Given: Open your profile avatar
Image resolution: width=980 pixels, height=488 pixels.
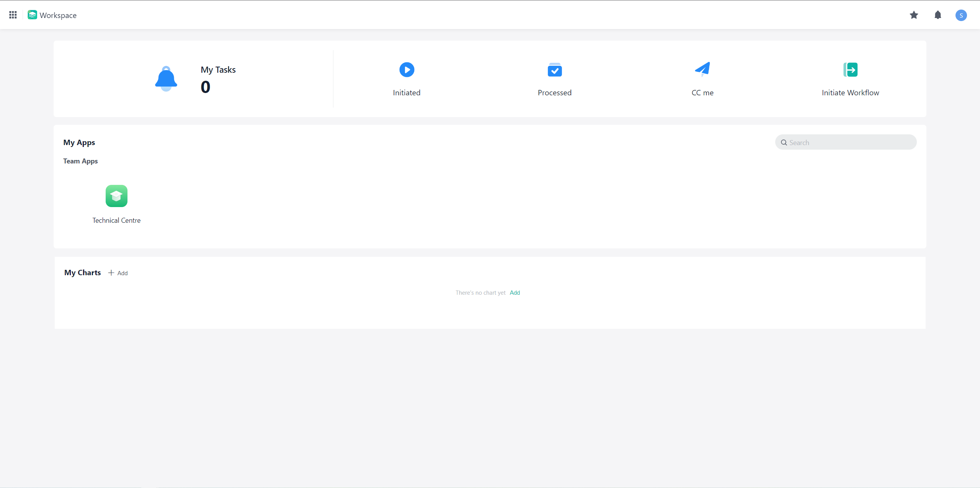Looking at the screenshot, I should pyautogui.click(x=962, y=15).
